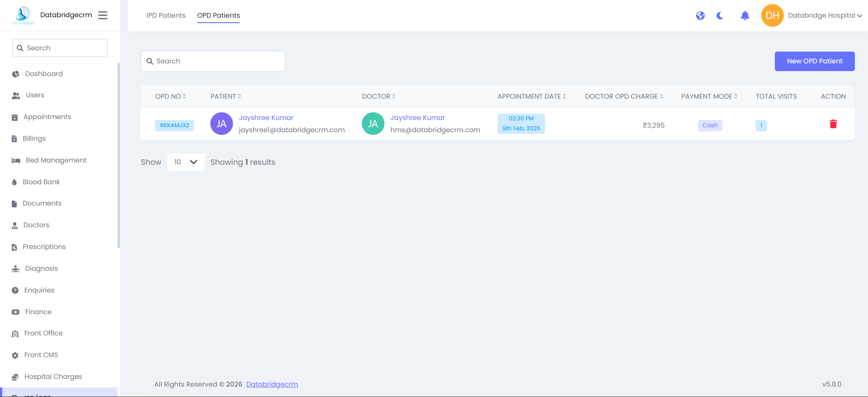
Task: Click the Blood Bank droplet icon
Action: (x=14, y=182)
